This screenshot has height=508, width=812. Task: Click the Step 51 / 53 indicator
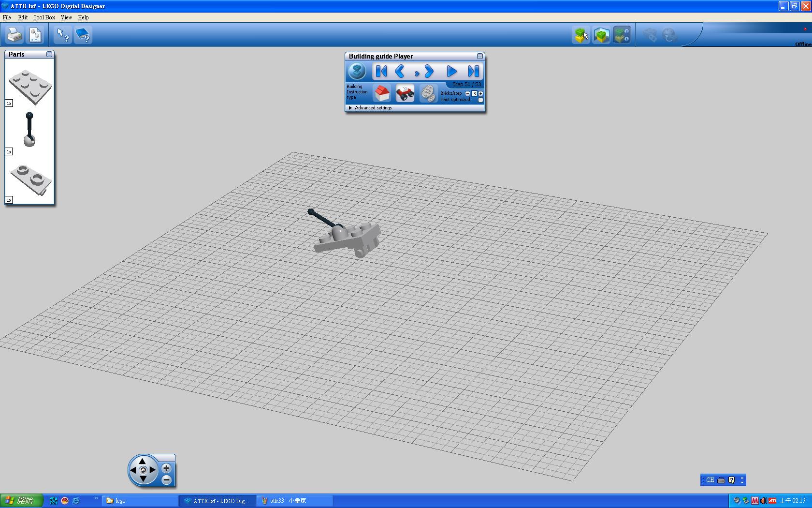click(466, 84)
